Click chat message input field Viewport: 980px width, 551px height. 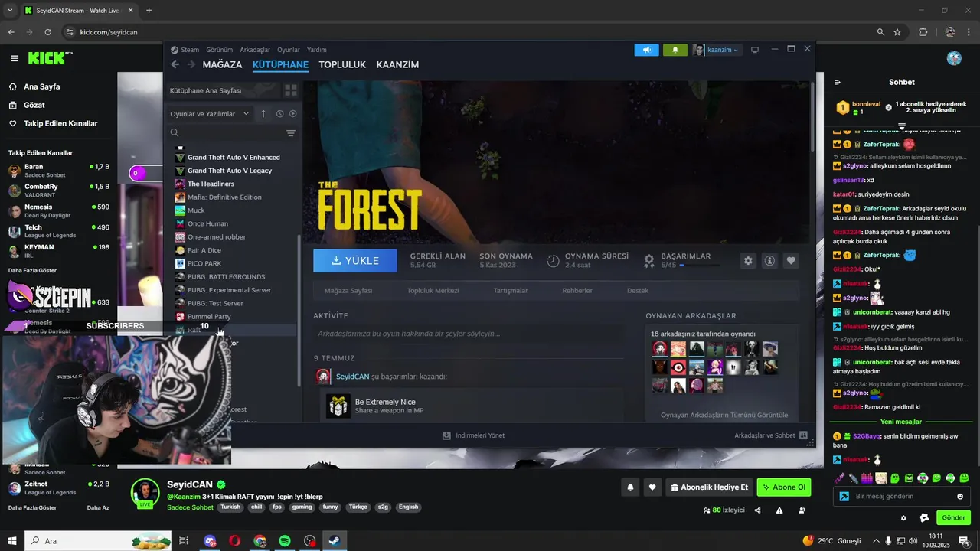point(902,496)
